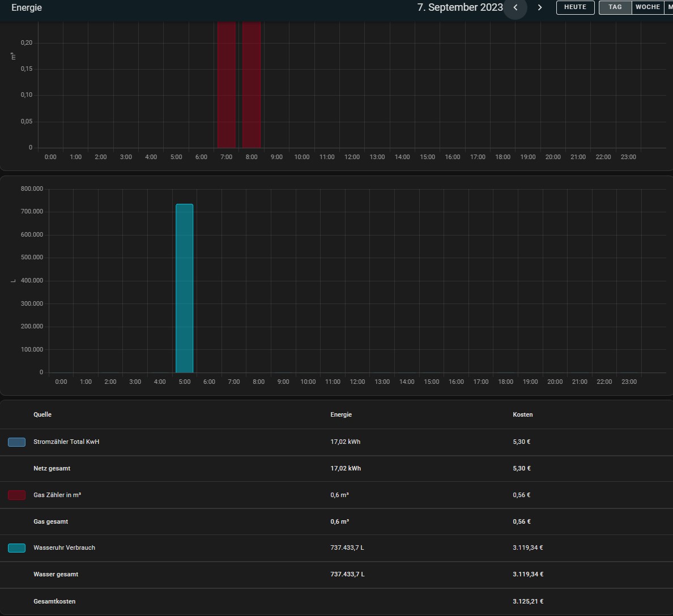The height and width of the screenshot is (616, 673).
Task: Click the HEUTE button
Action: click(575, 7)
